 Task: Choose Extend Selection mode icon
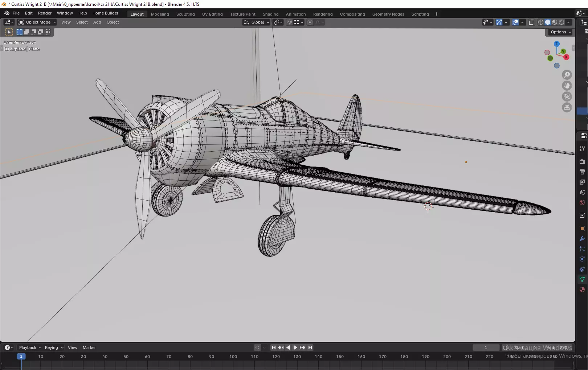(x=26, y=32)
